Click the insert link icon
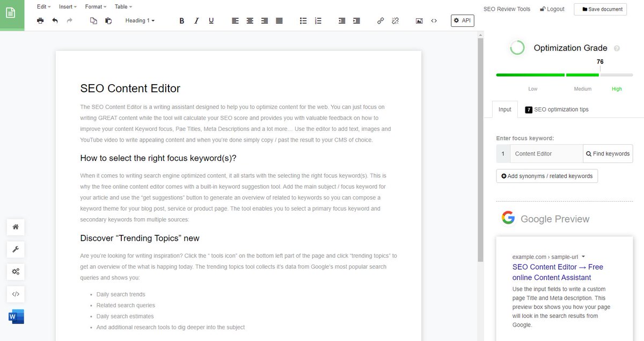The image size is (644, 341). point(380,20)
